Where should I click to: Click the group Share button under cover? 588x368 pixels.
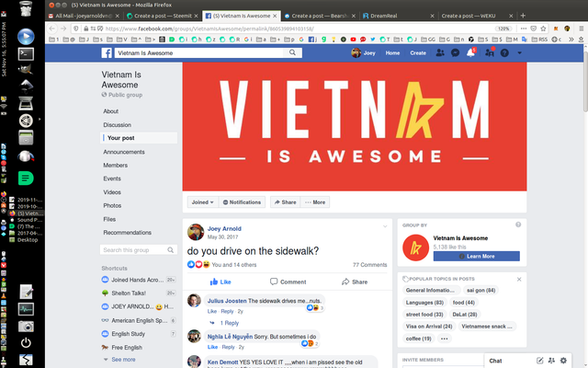tap(285, 202)
